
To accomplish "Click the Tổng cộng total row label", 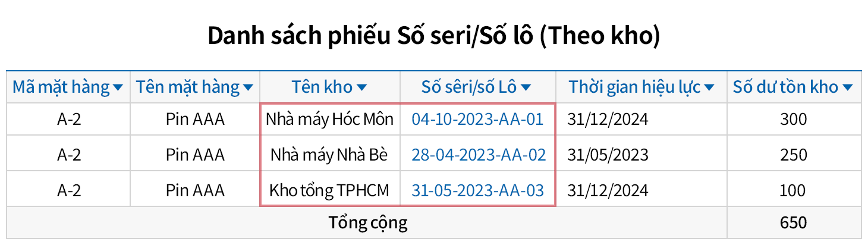I will coord(368,223).
